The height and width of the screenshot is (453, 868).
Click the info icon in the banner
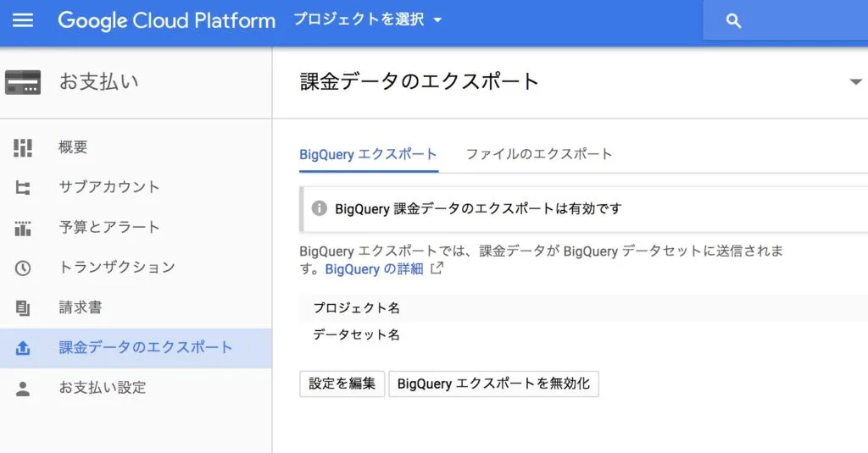(x=319, y=208)
